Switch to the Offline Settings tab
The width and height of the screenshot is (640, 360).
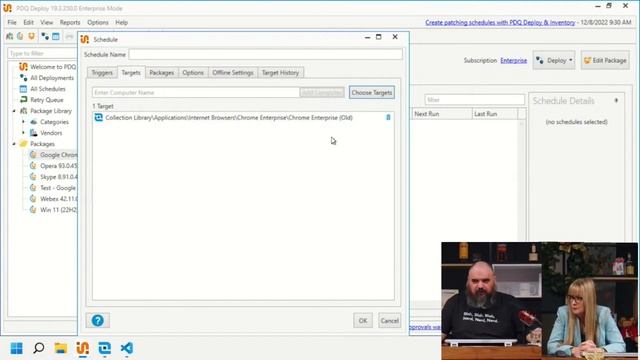coord(233,73)
